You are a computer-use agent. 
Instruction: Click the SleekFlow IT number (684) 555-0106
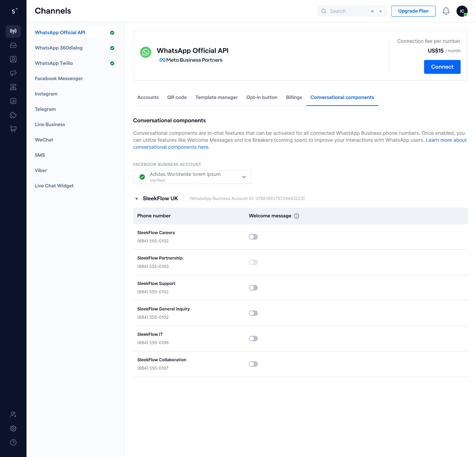(x=153, y=343)
